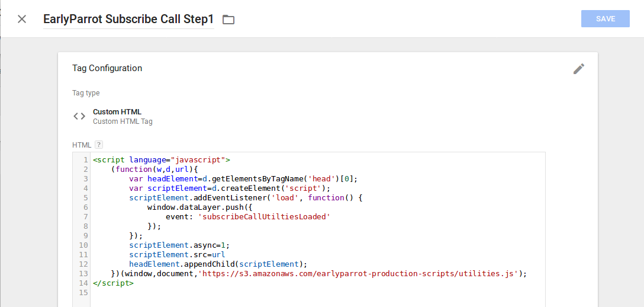Click the headElement.appendChild(scriptElement); line
This screenshot has height=307, width=644.
(218, 264)
